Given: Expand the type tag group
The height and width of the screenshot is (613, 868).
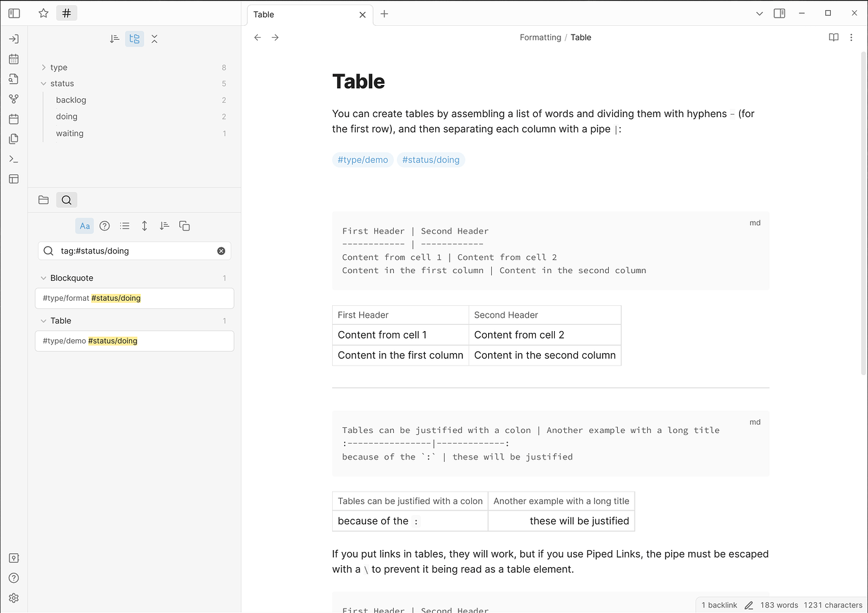Looking at the screenshot, I should (43, 67).
